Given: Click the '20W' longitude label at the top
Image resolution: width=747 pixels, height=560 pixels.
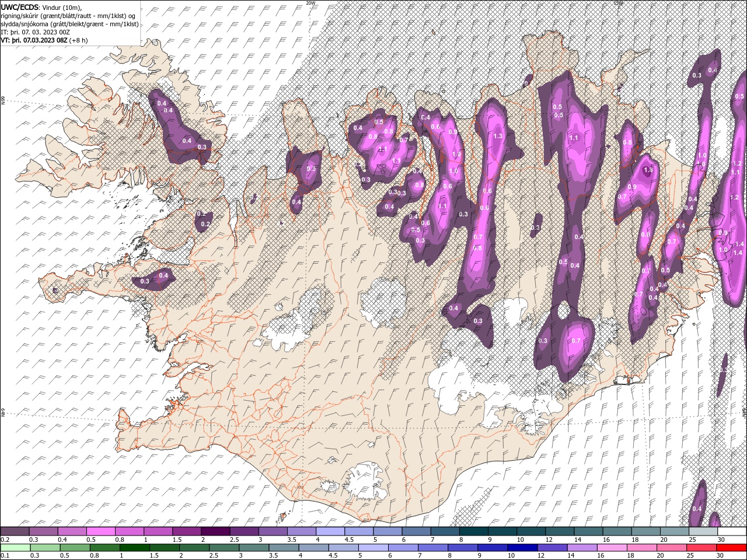Looking at the screenshot, I should 310,3.
